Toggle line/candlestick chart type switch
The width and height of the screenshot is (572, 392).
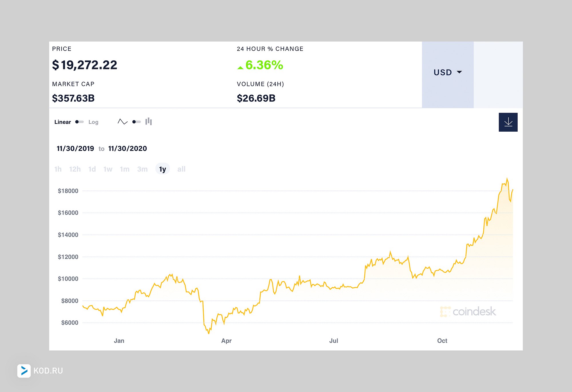[136, 122]
